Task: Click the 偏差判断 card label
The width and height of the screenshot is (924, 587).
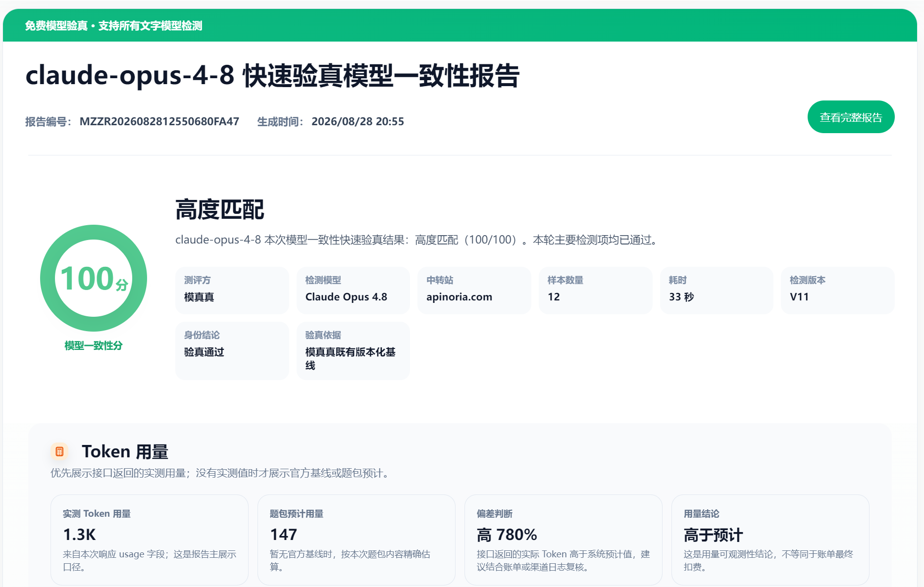Action: coord(495,514)
